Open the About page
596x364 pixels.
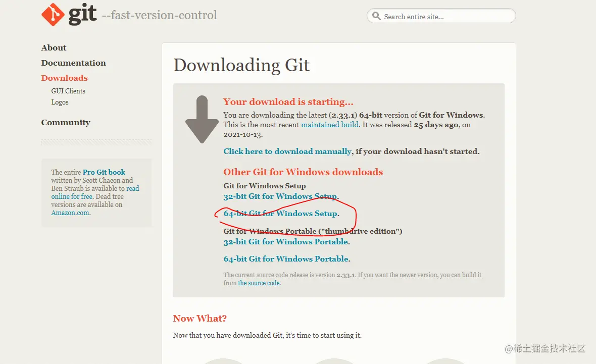pos(54,47)
